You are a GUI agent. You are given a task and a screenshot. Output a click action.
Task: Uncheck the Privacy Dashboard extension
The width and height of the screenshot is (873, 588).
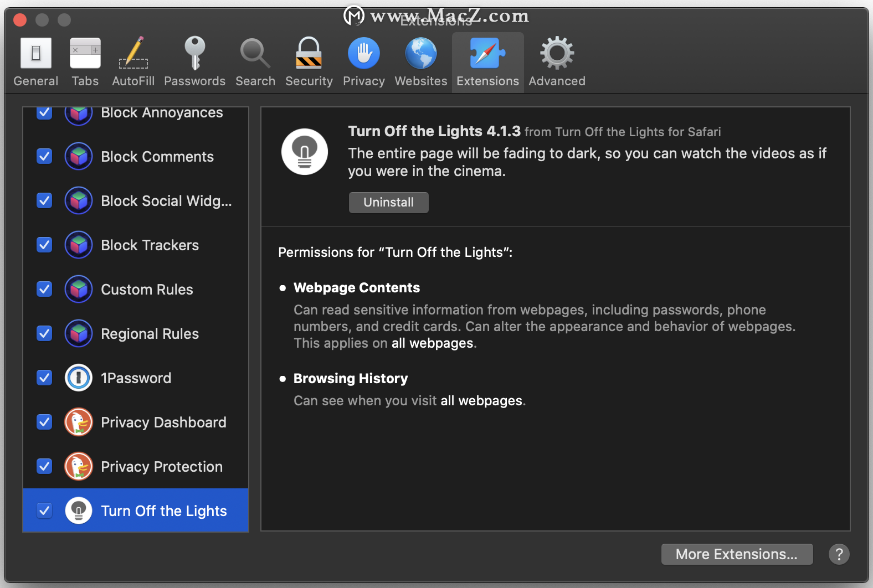(44, 422)
